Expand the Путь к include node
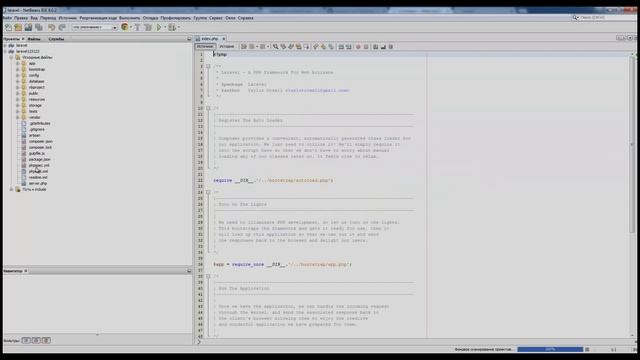640x360 pixels. 11,189
